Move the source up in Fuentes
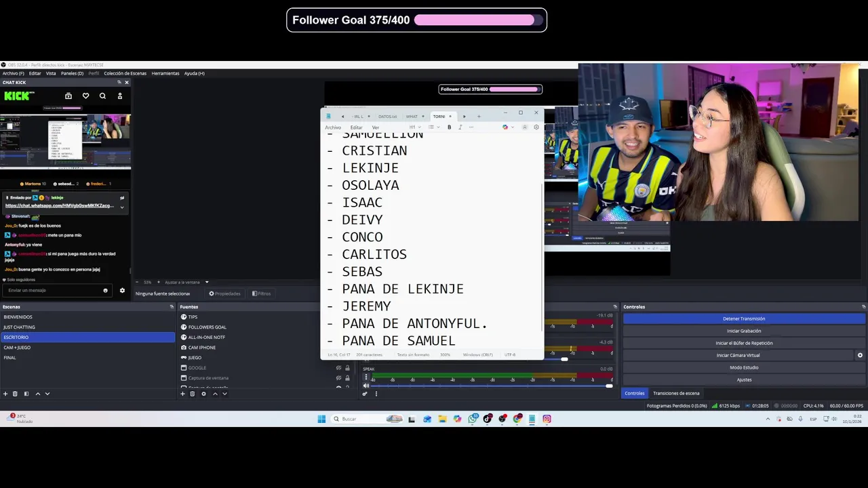868x488 pixels. point(215,394)
